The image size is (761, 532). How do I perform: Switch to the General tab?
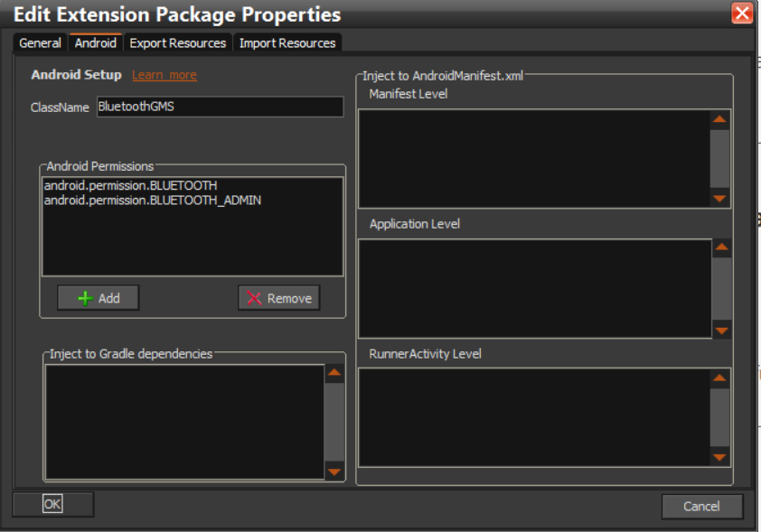41,43
